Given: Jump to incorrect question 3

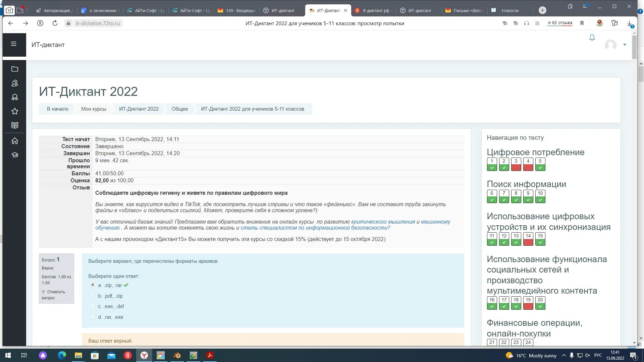Looking at the screenshot, I should (516, 164).
